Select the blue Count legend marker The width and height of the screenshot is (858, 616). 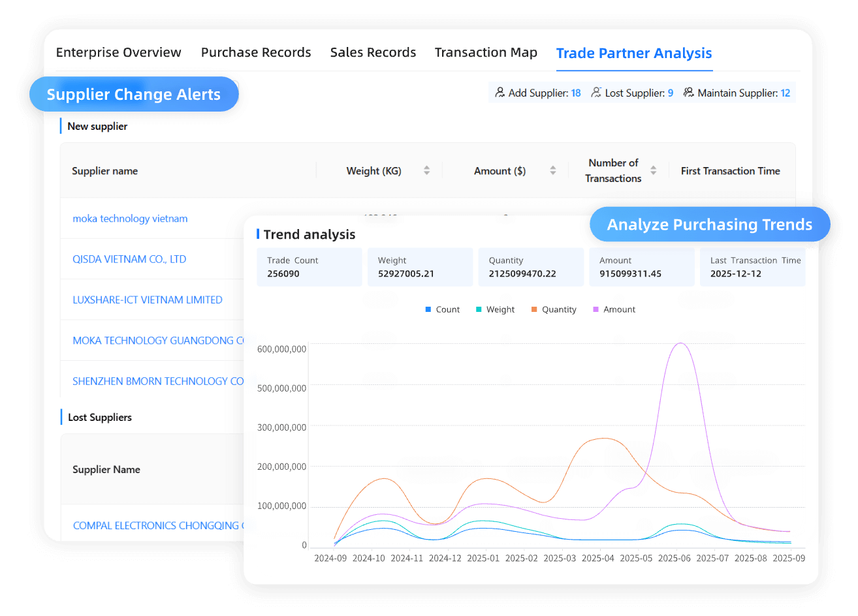click(428, 309)
